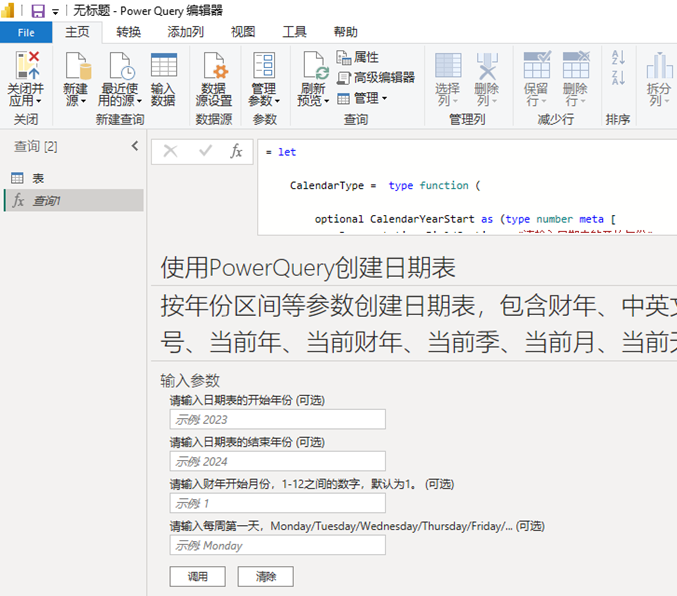
Task: Expand the 管理参数 dropdown arrow
Action: click(277, 101)
